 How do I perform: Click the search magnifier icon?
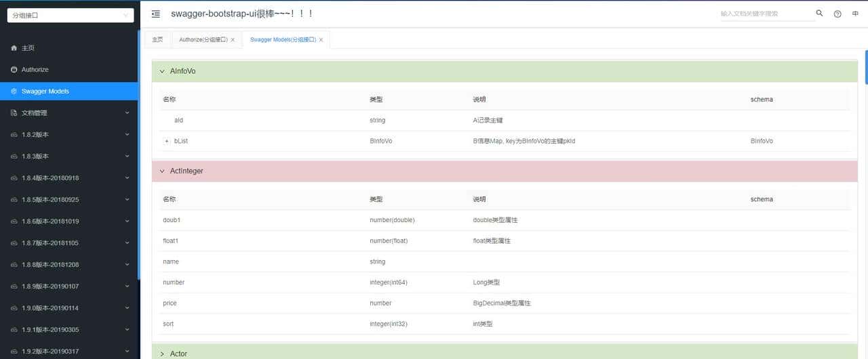pos(819,14)
